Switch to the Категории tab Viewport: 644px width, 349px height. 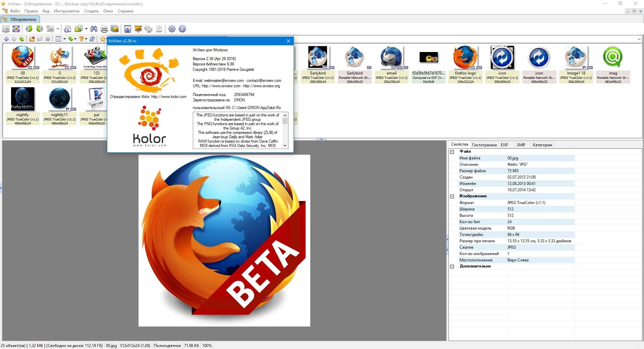[x=542, y=145]
